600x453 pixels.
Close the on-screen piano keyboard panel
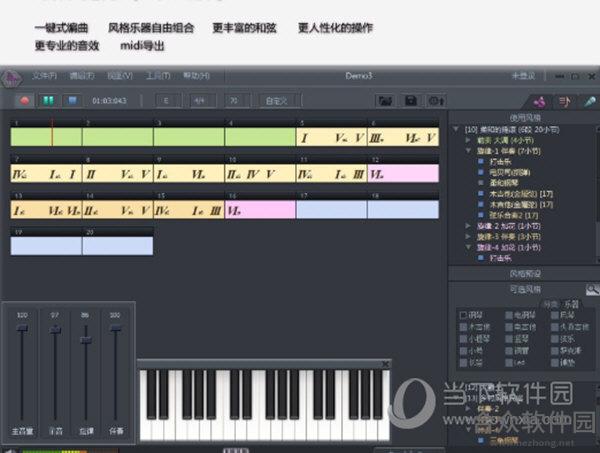tap(385, 364)
